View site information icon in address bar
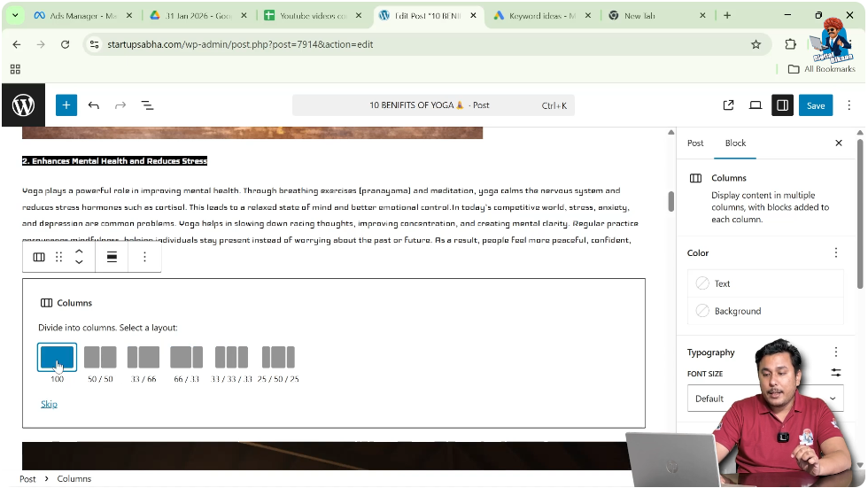Image resolution: width=868 pixels, height=488 pixels. pos(95,44)
